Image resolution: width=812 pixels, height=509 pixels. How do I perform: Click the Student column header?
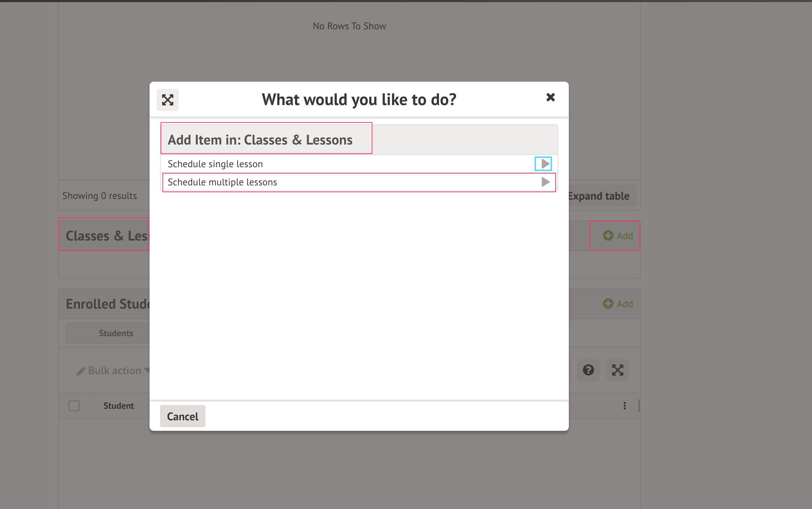(x=118, y=406)
